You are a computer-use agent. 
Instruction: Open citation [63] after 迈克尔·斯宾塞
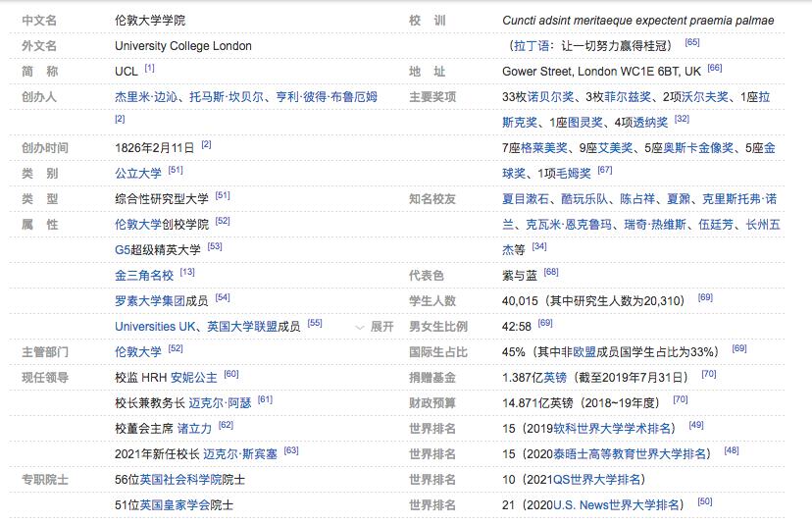[291, 450]
